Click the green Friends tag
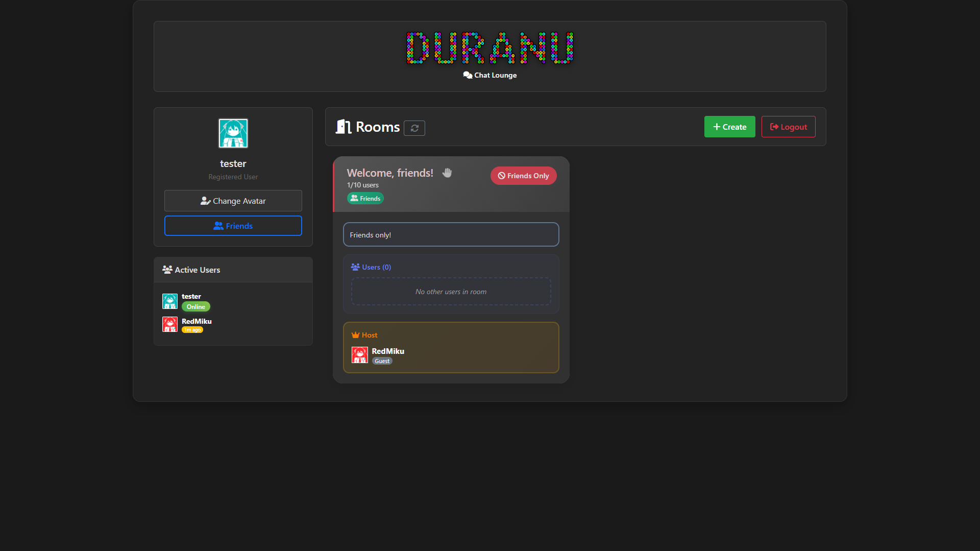The height and width of the screenshot is (551, 980). pyautogui.click(x=365, y=199)
